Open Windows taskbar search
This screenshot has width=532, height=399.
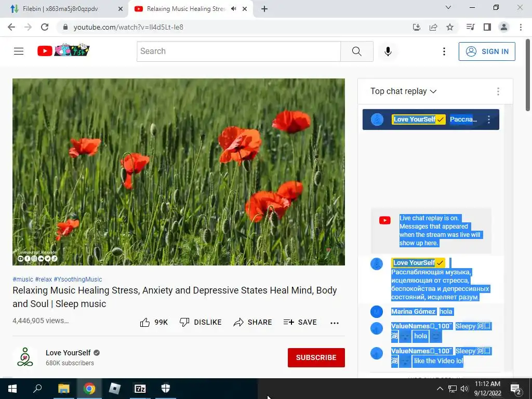[x=37, y=389]
